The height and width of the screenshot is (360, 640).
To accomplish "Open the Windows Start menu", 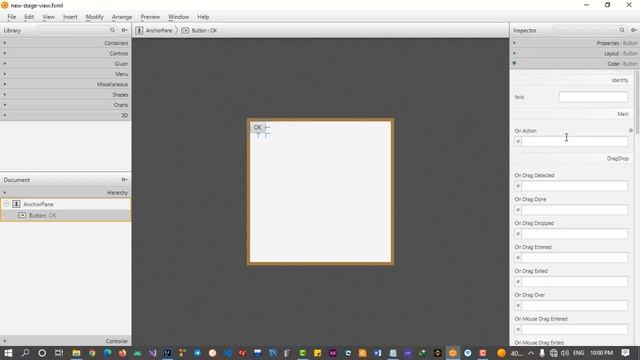I will [x=8, y=353].
